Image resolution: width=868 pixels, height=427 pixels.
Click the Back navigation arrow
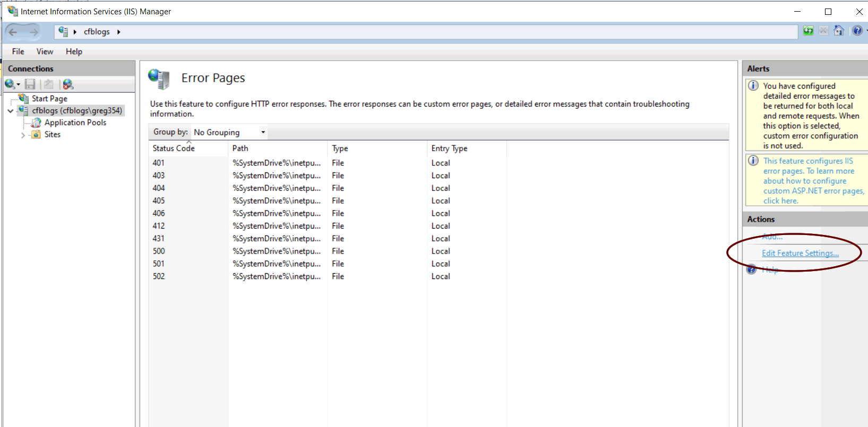pyautogui.click(x=13, y=32)
